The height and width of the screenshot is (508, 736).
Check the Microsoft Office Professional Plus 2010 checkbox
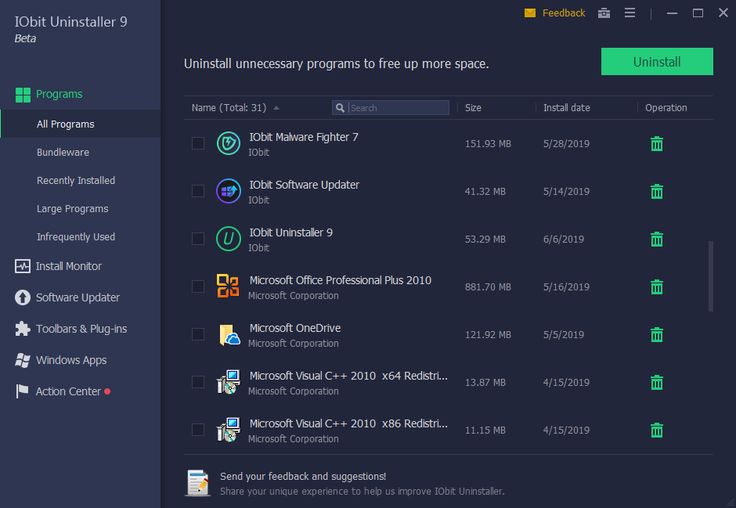tap(198, 286)
